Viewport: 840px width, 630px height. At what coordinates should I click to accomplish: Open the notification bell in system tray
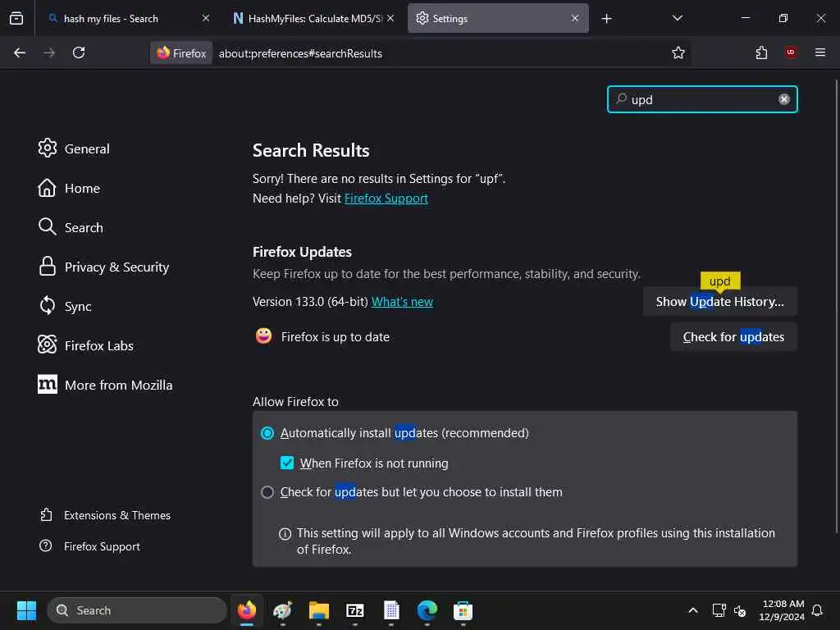818,610
